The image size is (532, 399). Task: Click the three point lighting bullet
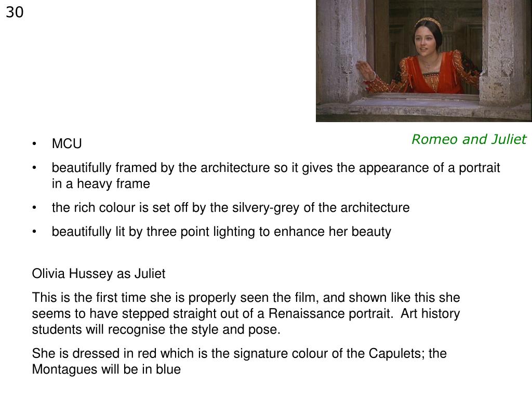coord(221,231)
